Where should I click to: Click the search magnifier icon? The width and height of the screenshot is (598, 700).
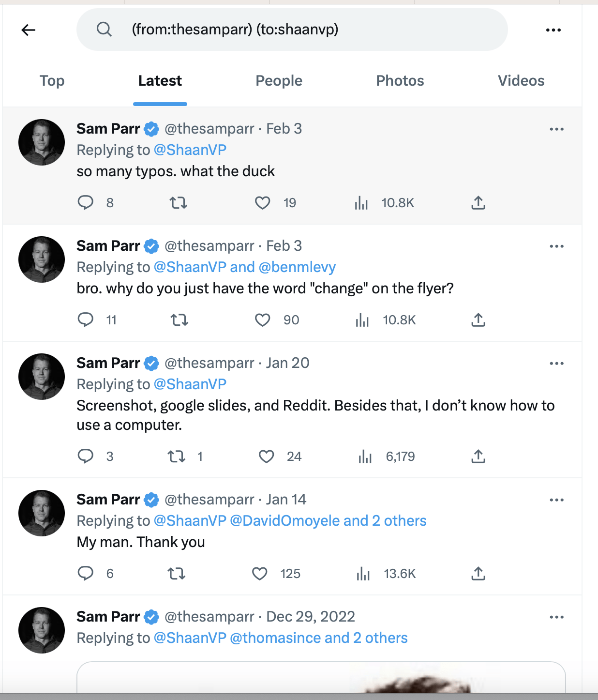pyautogui.click(x=104, y=30)
